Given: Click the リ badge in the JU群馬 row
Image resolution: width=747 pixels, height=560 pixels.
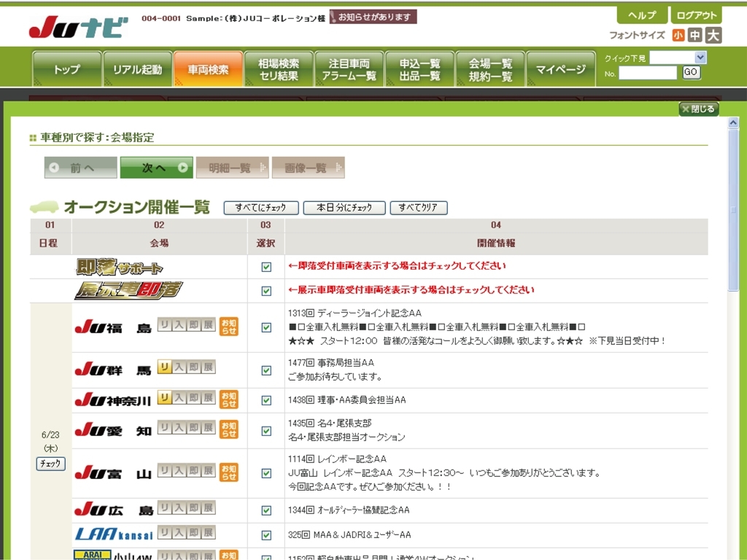Looking at the screenshot, I should (x=165, y=367).
